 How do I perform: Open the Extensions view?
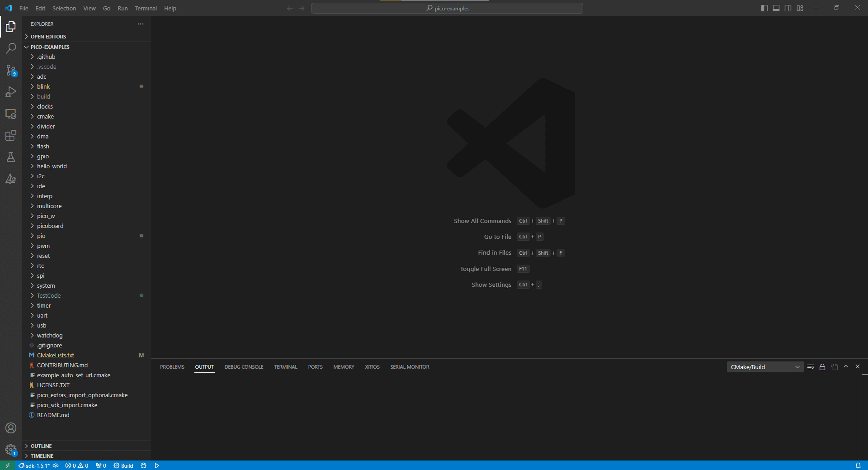[11, 135]
